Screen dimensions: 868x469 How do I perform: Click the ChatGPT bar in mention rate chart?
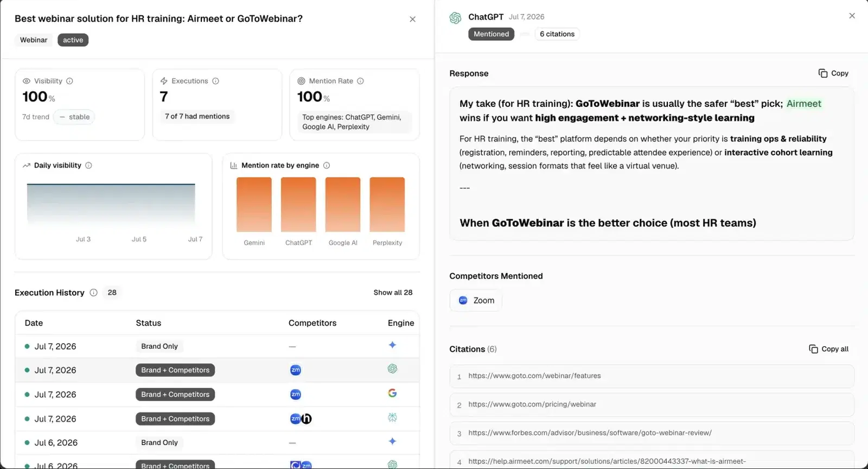298,205
